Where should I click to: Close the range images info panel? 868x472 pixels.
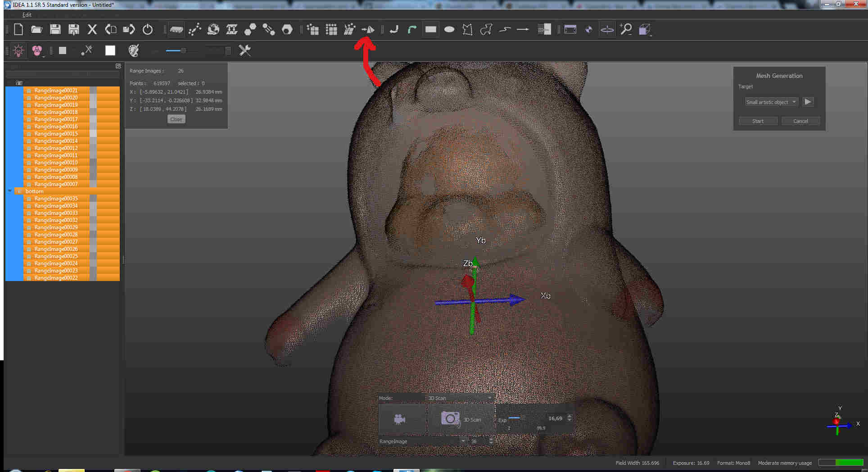pyautogui.click(x=176, y=119)
